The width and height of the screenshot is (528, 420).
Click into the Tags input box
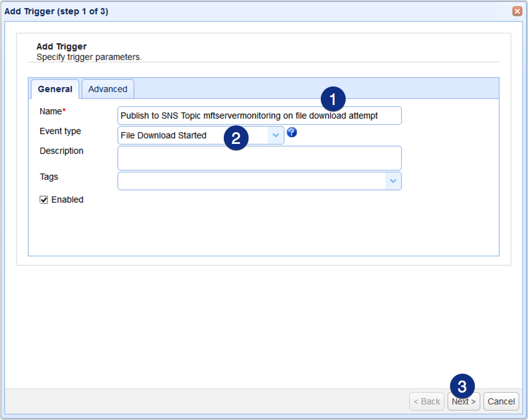point(250,181)
